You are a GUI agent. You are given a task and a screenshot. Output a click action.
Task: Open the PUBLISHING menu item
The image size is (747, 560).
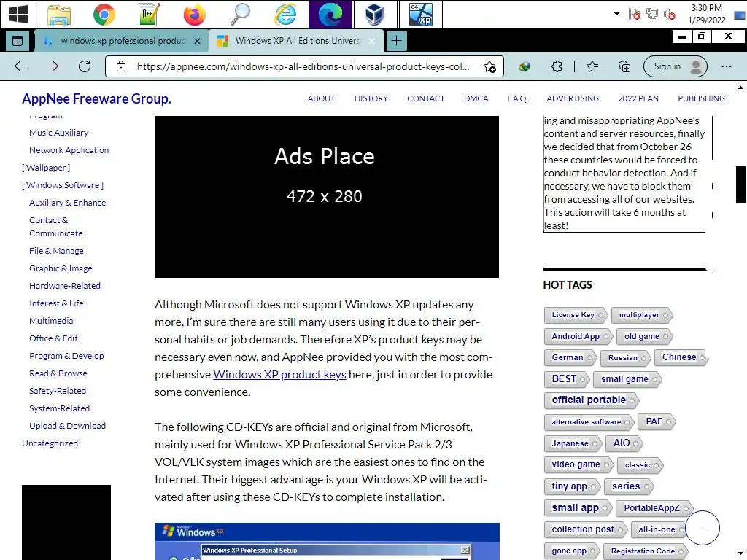(701, 98)
